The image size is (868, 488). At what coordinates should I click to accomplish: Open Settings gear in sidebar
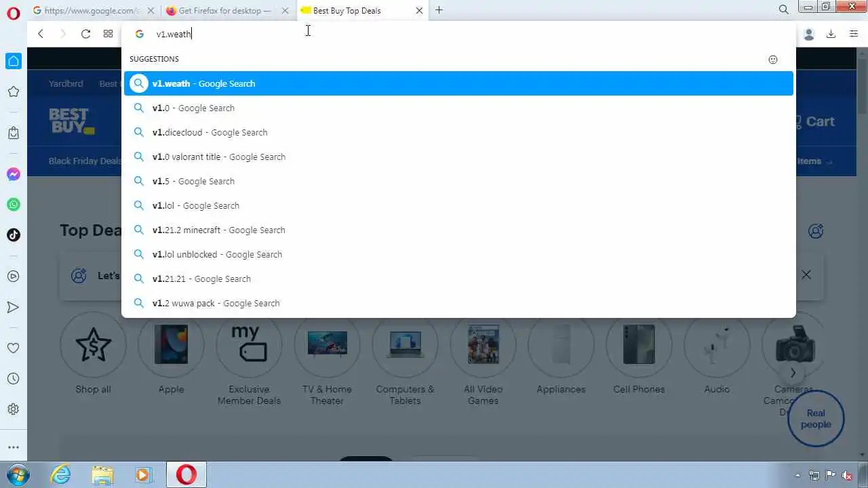click(x=14, y=409)
